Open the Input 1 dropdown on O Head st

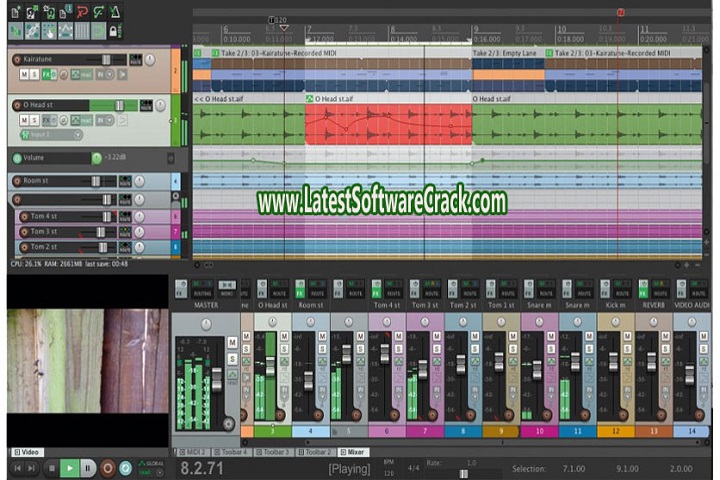(x=49, y=134)
